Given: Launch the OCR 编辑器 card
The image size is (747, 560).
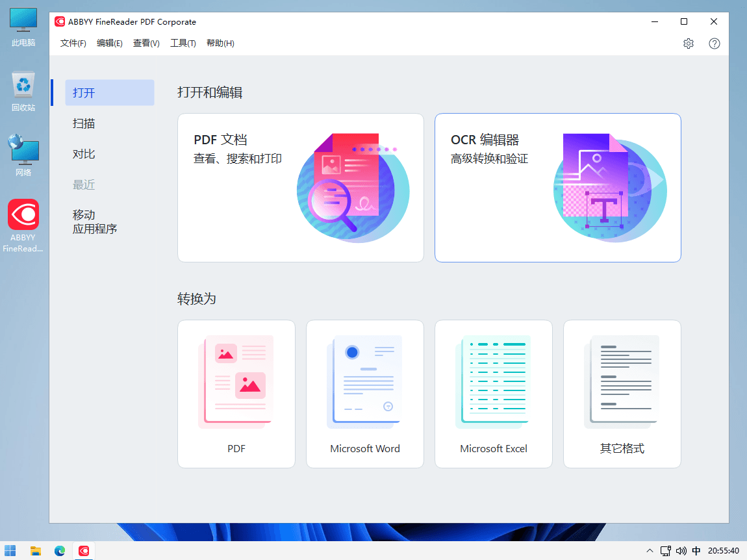Looking at the screenshot, I should tap(558, 188).
